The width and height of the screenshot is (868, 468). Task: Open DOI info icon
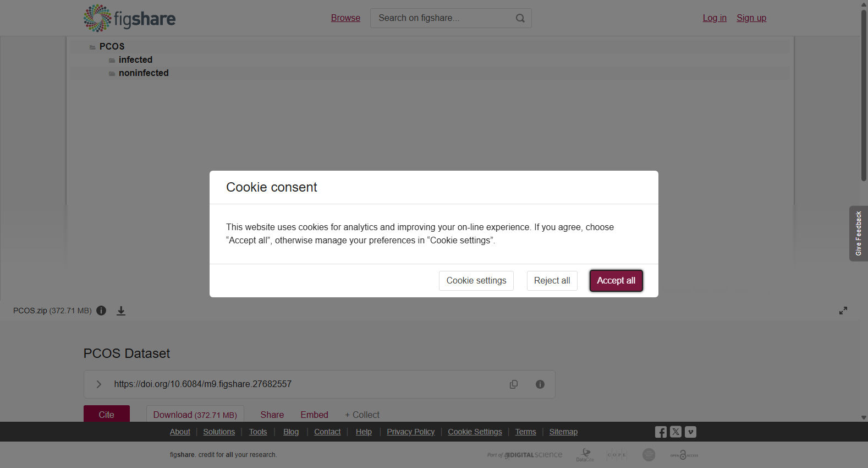click(x=540, y=384)
